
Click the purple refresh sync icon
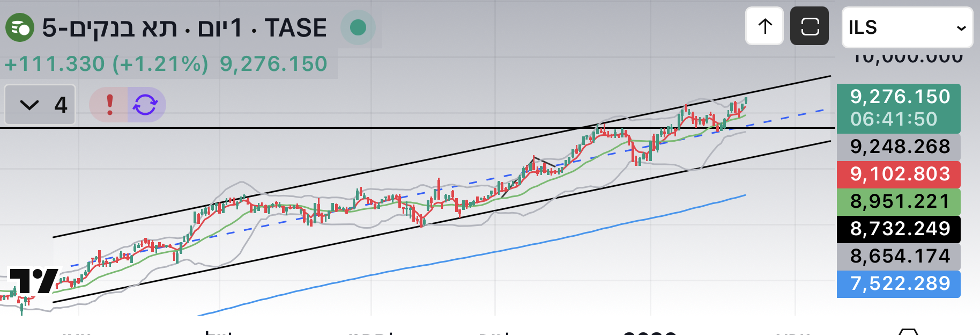coord(146,105)
